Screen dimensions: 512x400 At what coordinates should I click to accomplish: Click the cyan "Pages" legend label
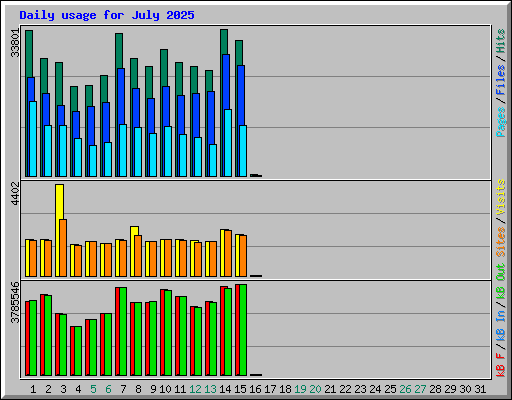pyautogui.click(x=501, y=122)
